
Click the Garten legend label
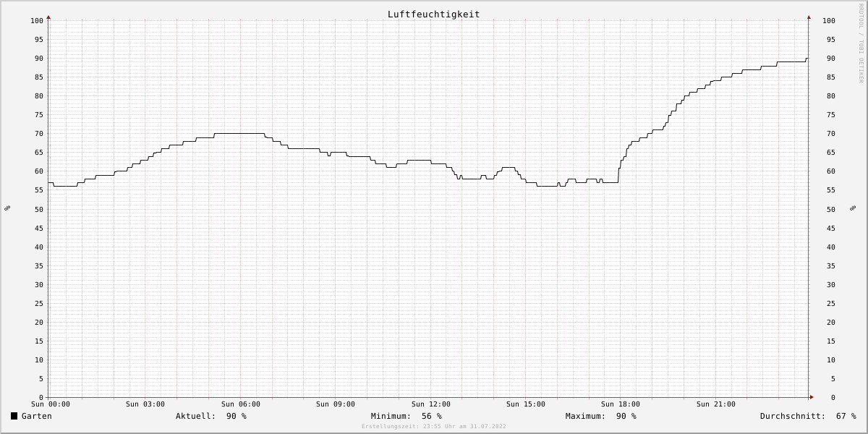pyautogui.click(x=36, y=416)
